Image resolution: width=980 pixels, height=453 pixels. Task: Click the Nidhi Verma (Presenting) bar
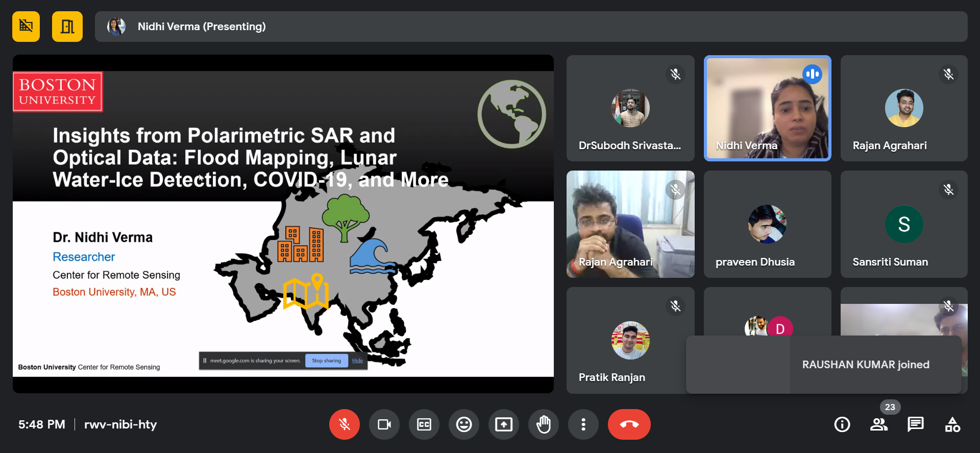(531, 27)
